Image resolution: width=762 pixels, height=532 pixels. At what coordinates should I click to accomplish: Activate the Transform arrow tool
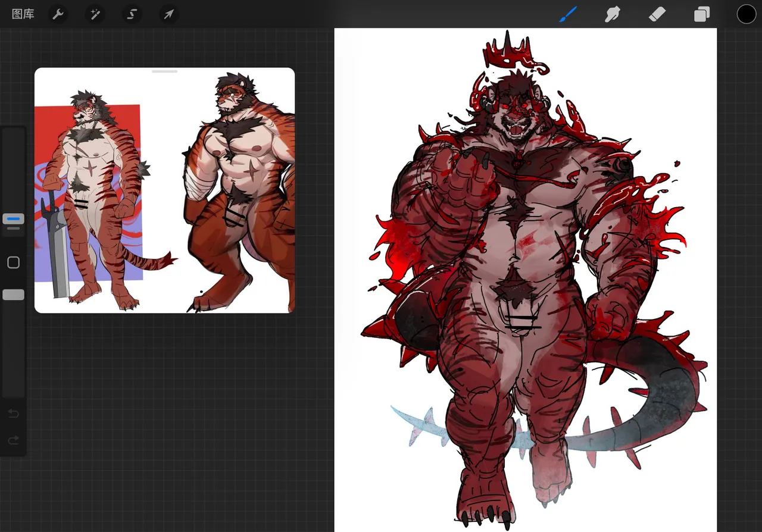pyautogui.click(x=169, y=14)
